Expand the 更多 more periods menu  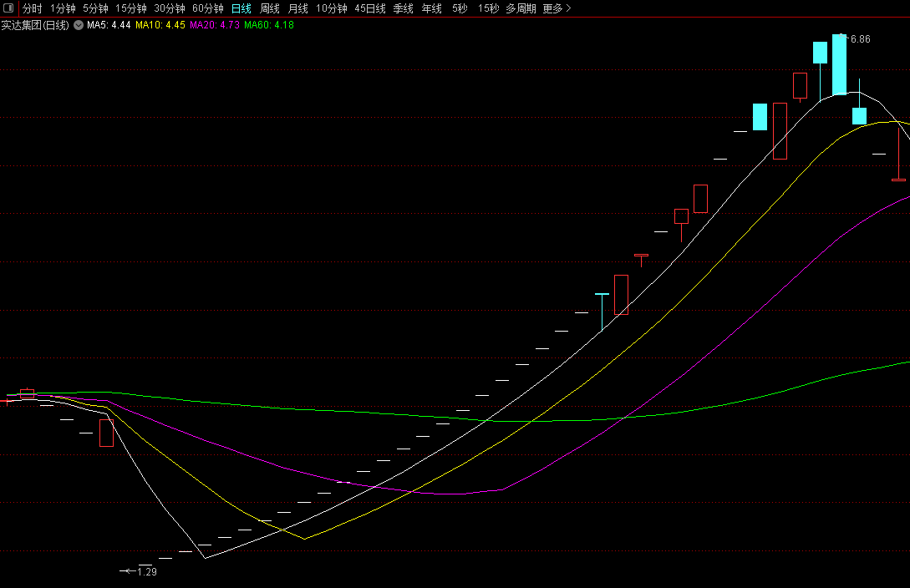click(557, 8)
